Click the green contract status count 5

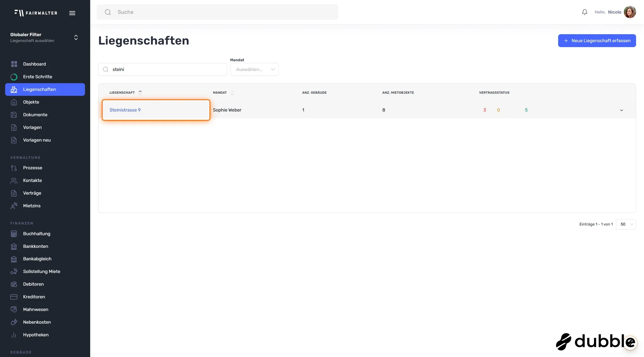click(x=526, y=110)
